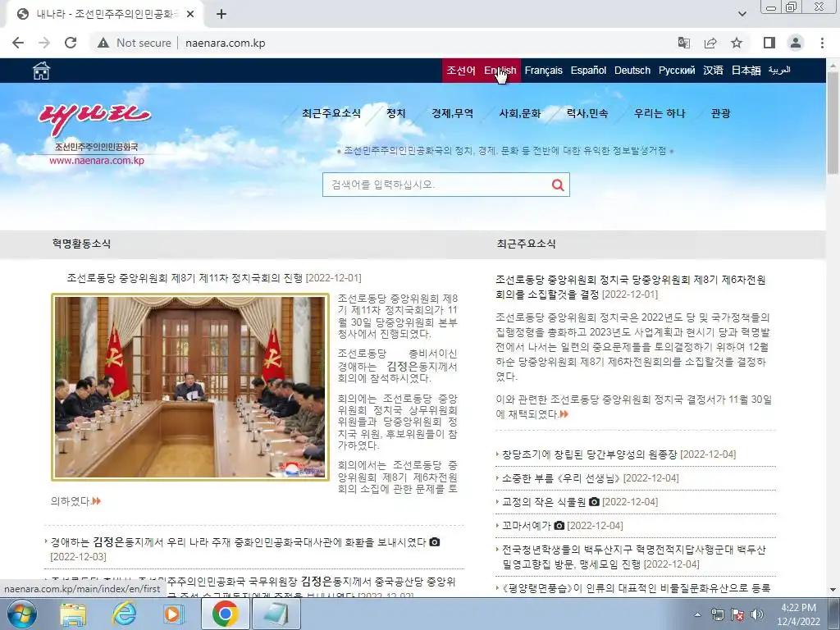The image size is (840, 630).
Task: Click read-more arrows after 채택되였다
Action: [x=564, y=414]
